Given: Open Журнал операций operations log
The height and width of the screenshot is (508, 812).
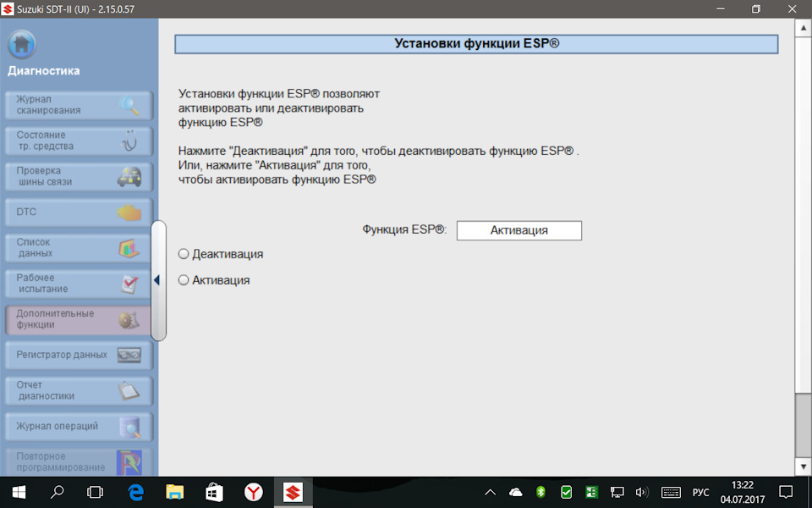Looking at the screenshot, I should pos(80,427).
